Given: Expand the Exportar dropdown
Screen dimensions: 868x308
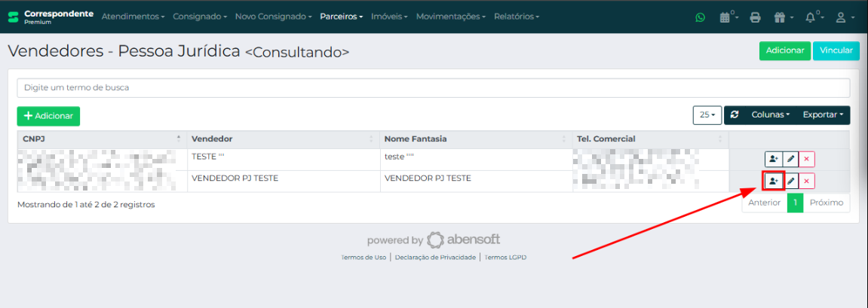Looking at the screenshot, I should click(x=822, y=115).
